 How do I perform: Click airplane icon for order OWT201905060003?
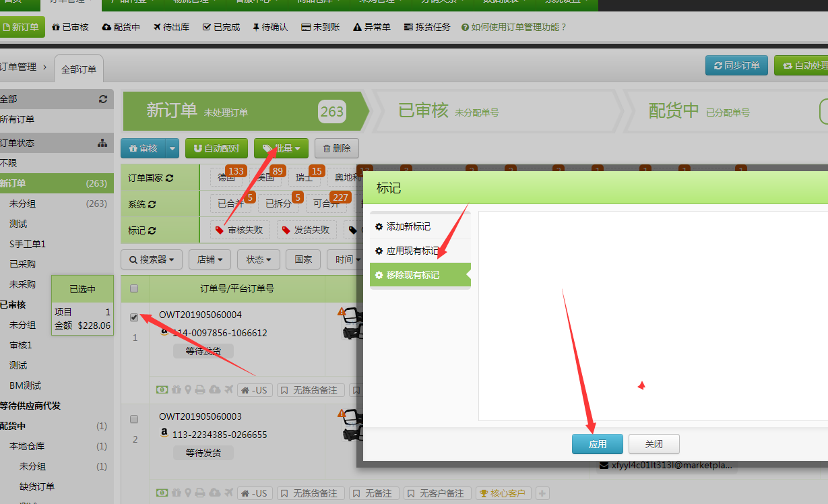(x=228, y=493)
